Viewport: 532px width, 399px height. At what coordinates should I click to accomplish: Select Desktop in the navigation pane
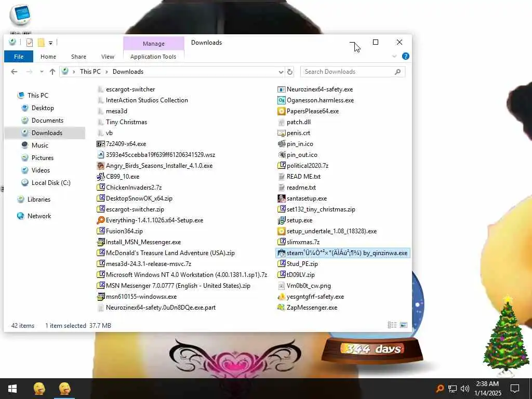pyautogui.click(x=43, y=108)
